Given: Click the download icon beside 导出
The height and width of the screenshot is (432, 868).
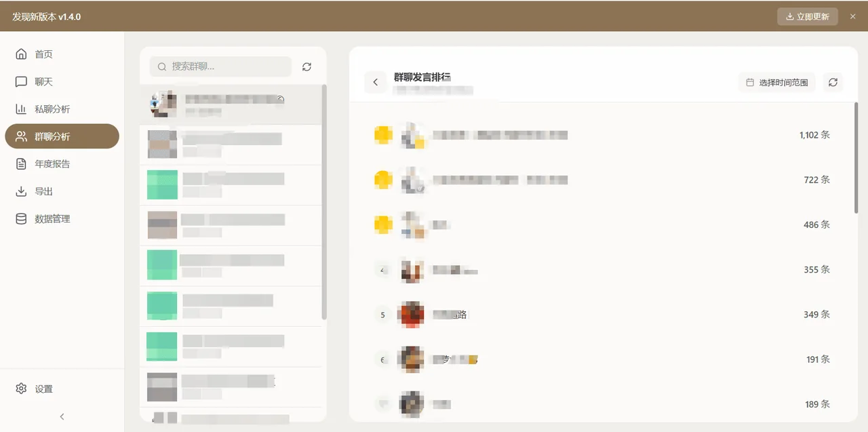Looking at the screenshot, I should click(21, 191).
